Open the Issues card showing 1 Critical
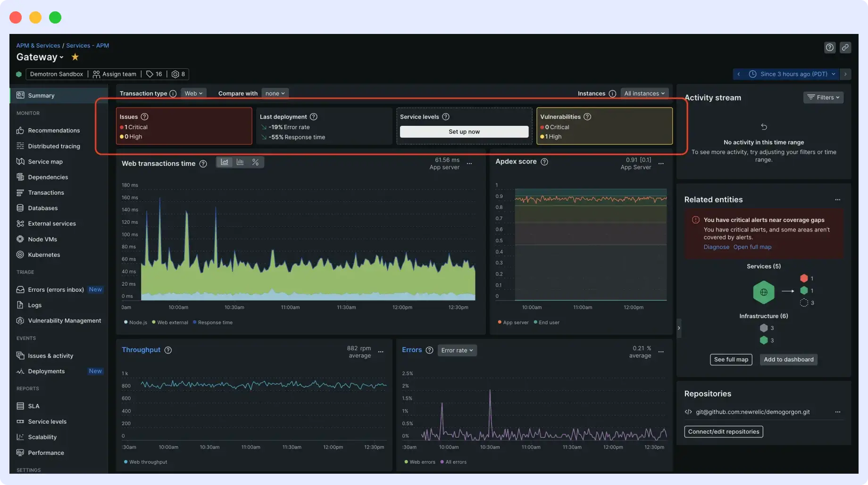The image size is (868, 485). click(x=184, y=126)
